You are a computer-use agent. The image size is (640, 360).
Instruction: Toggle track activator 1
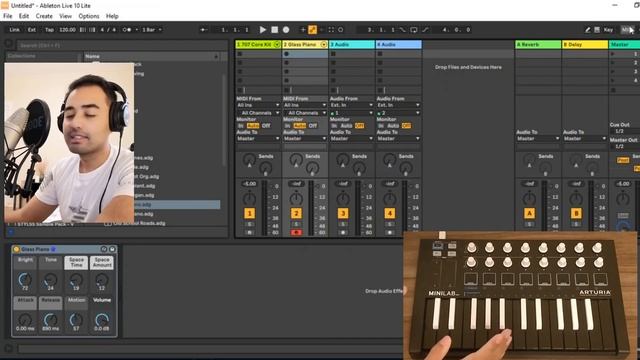tap(249, 213)
